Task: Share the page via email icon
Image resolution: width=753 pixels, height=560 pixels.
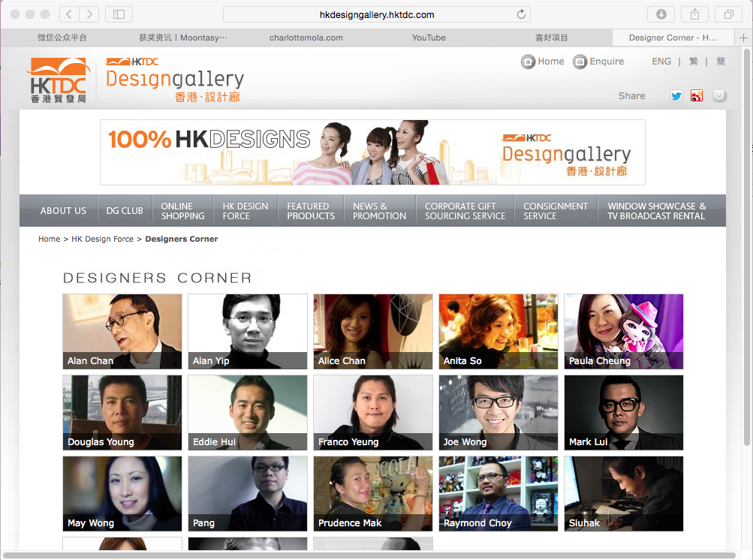Action: pos(719,96)
